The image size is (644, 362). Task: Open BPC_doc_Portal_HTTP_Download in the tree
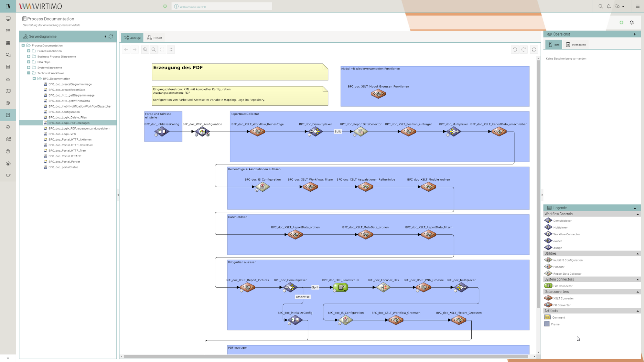(x=70, y=145)
